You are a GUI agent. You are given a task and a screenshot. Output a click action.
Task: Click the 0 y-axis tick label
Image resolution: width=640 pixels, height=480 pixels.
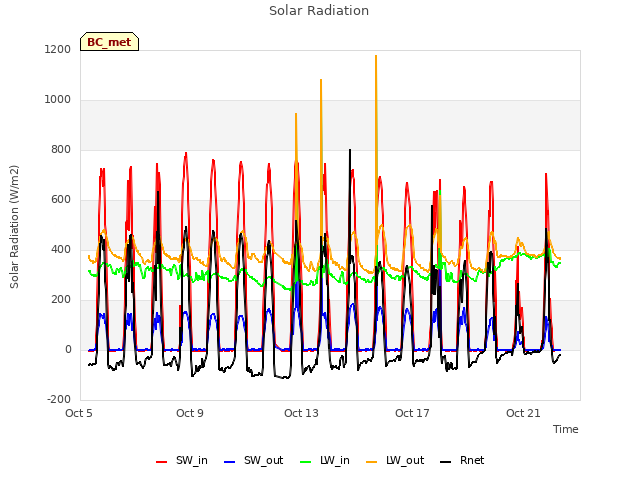(x=68, y=350)
